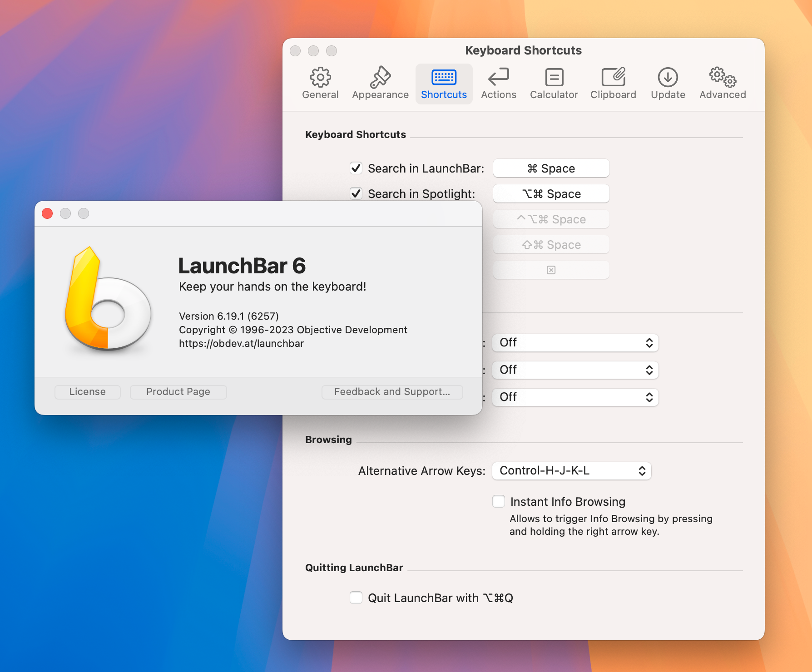Open the Appearance preferences tab
Image resolution: width=812 pixels, height=672 pixels.
(380, 84)
